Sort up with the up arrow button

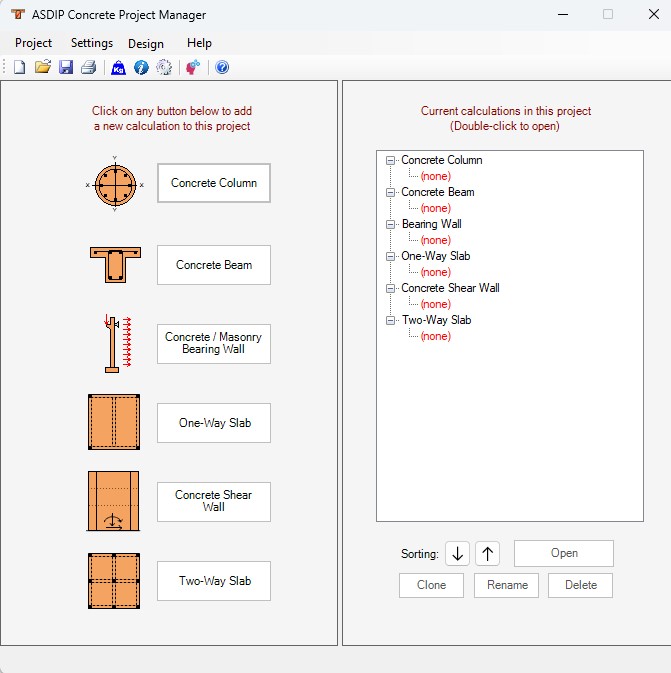(x=487, y=553)
